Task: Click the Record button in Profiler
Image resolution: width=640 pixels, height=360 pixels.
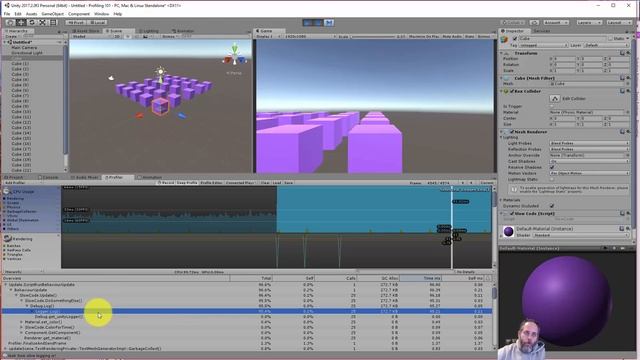Action: pyautogui.click(x=166, y=183)
